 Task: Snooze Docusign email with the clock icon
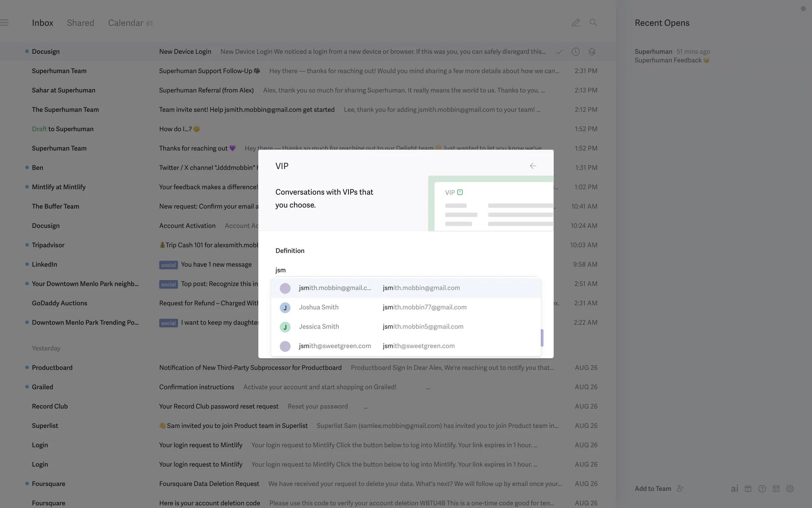click(x=575, y=52)
